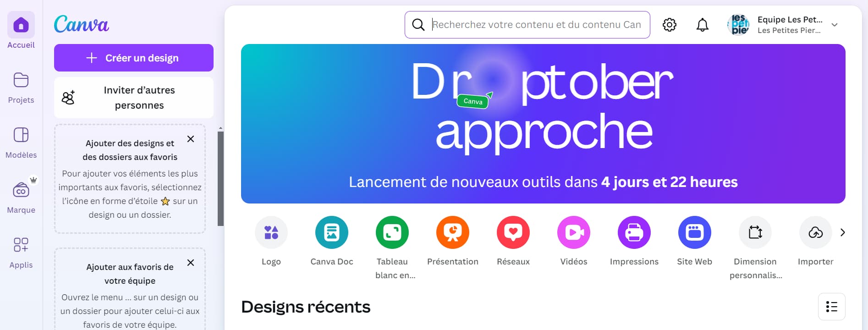Expand the team account dropdown chevron
Screen dimensions: 868x330
[x=835, y=25]
